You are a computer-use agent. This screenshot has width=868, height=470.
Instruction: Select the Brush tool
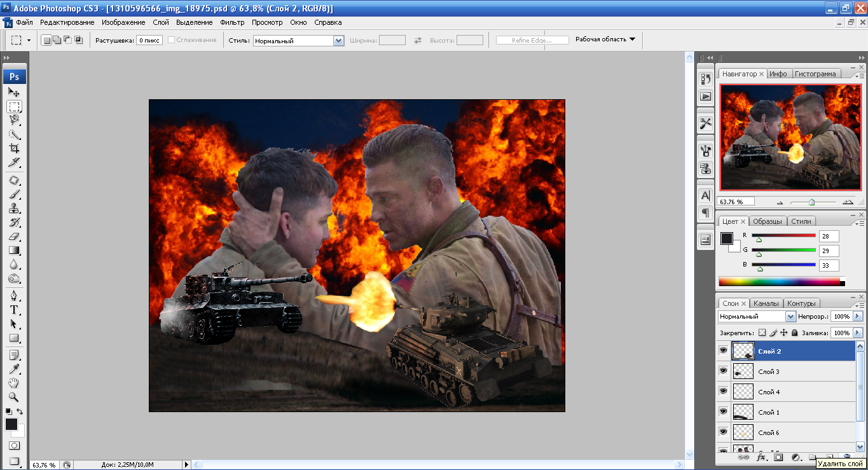tap(14, 195)
